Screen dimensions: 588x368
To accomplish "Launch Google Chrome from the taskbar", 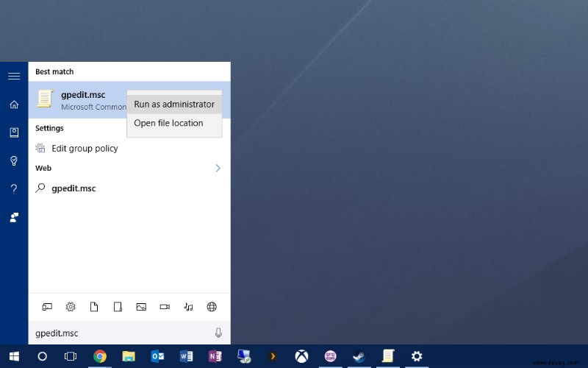I will [x=100, y=356].
